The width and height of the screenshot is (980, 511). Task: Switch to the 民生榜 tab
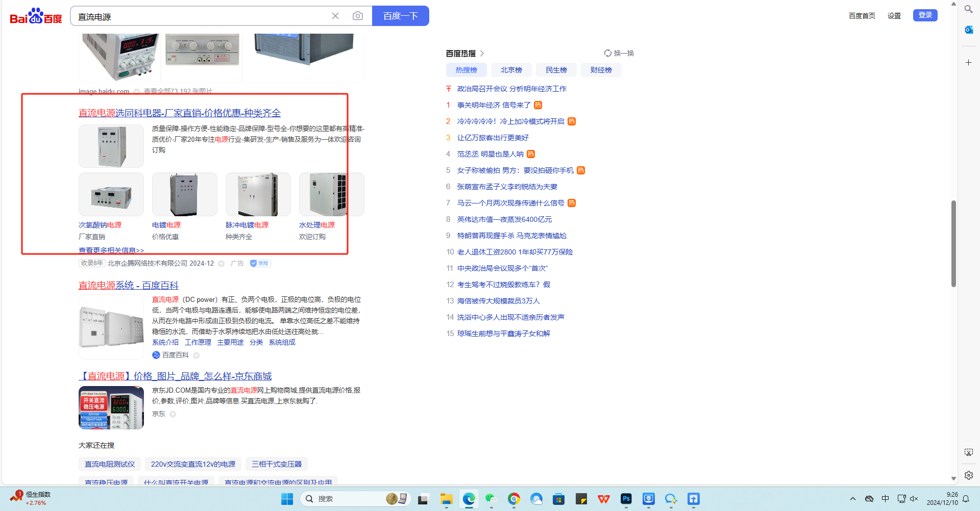tap(556, 70)
